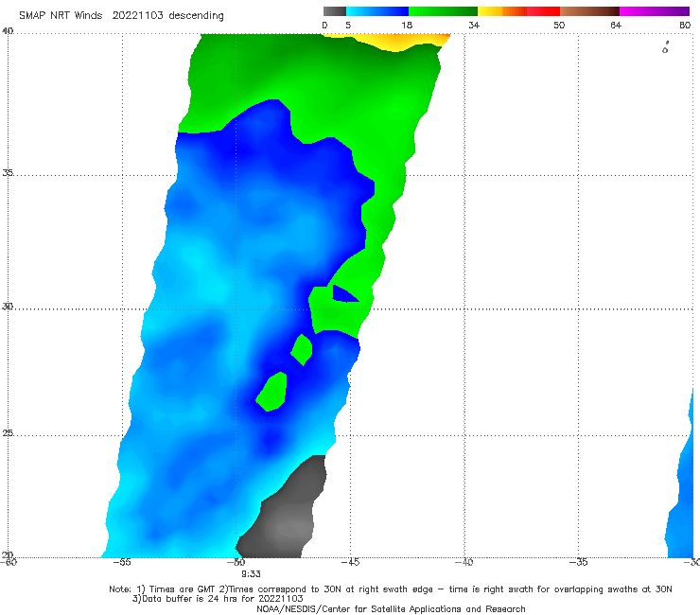Click the color bar label "50"
Viewport: 700px width, 615px height.
(559, 25)
